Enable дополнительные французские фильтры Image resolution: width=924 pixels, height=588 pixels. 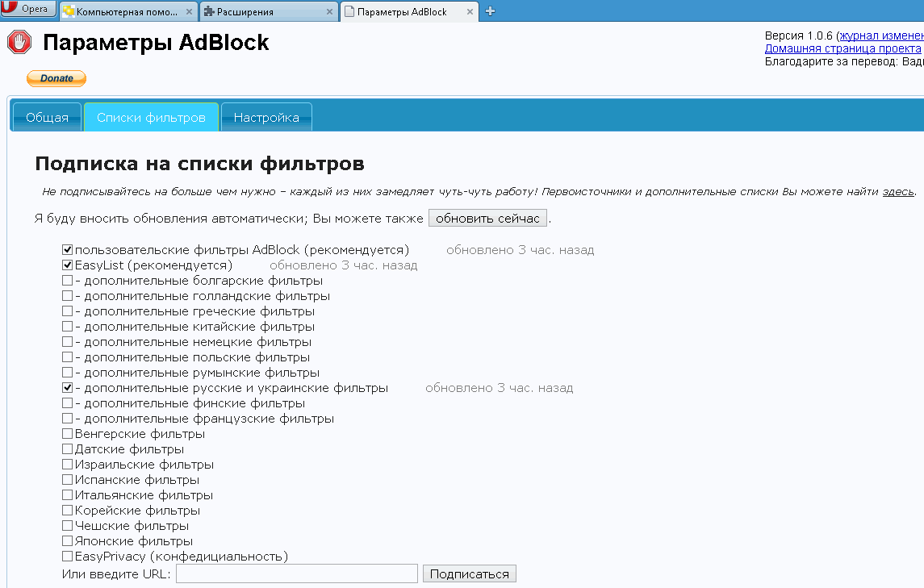(68, 419)
